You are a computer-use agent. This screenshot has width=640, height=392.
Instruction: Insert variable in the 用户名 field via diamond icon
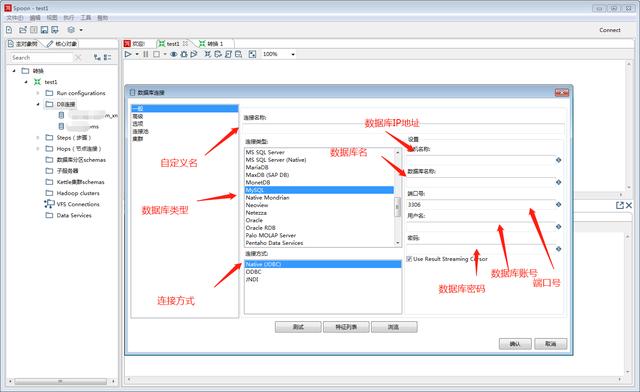coord(558,227)
